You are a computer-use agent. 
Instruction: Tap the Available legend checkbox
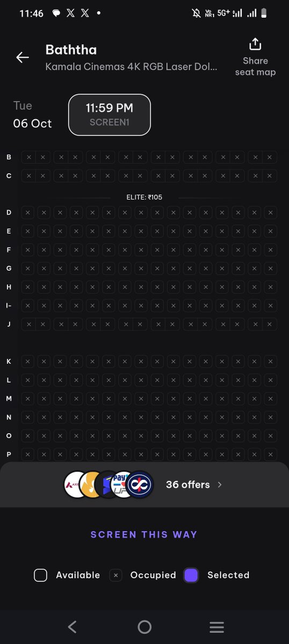click(41, 575)
